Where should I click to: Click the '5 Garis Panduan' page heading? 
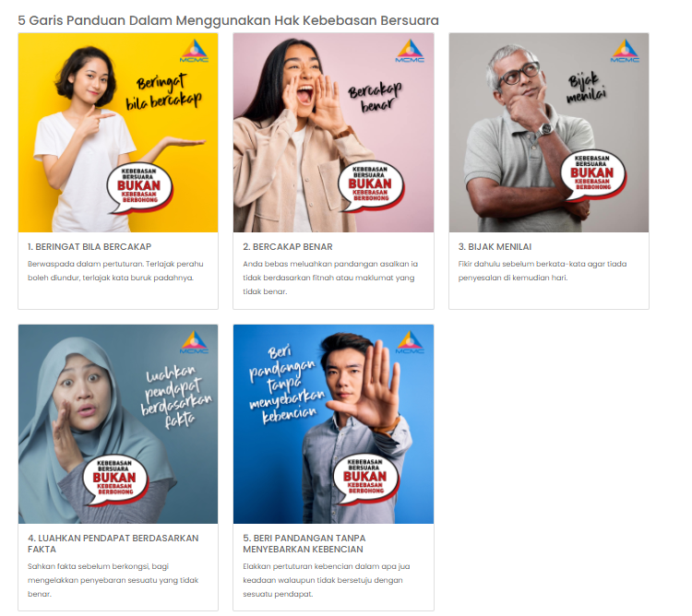[x=228, y=20]
